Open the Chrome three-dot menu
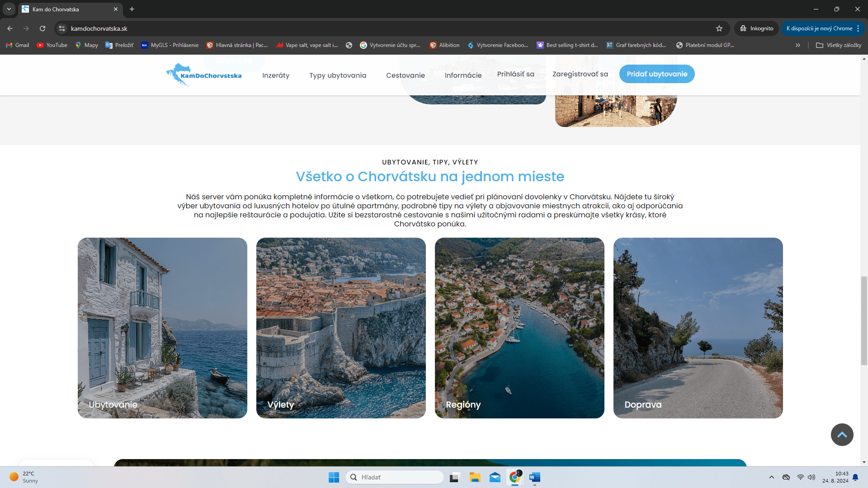 (x=858, y=28)
